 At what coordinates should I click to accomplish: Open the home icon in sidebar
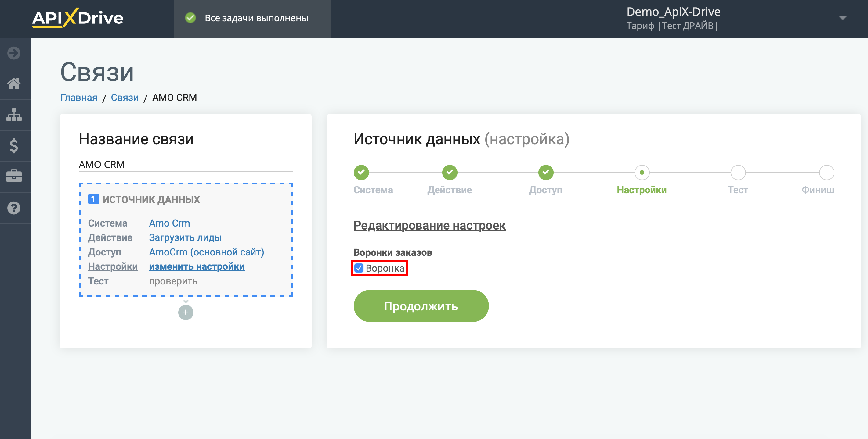[14, 84]
